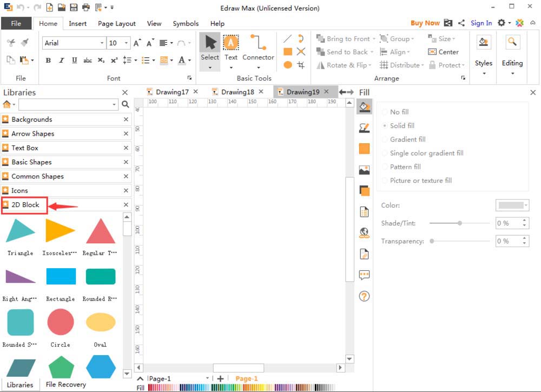The height and width of the screenshot is (392, 541).
Task: Open the Backgrounds library
Action: (x=66, y=119)
